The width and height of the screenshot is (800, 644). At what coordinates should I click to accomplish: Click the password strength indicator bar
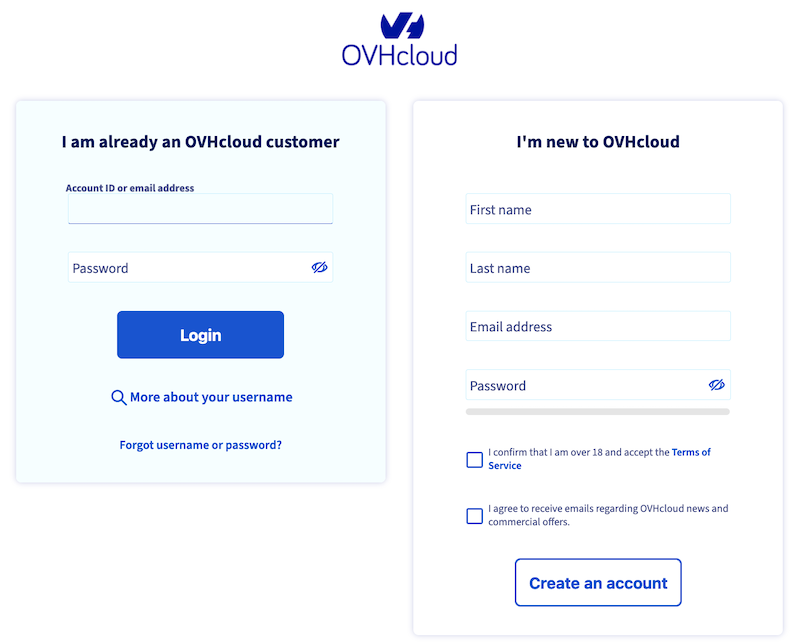pyautogui.click(x=597, y=411)
